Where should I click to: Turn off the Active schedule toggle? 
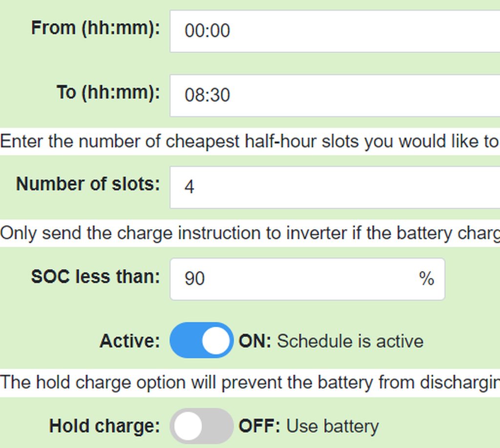click(x=202, y=341)
